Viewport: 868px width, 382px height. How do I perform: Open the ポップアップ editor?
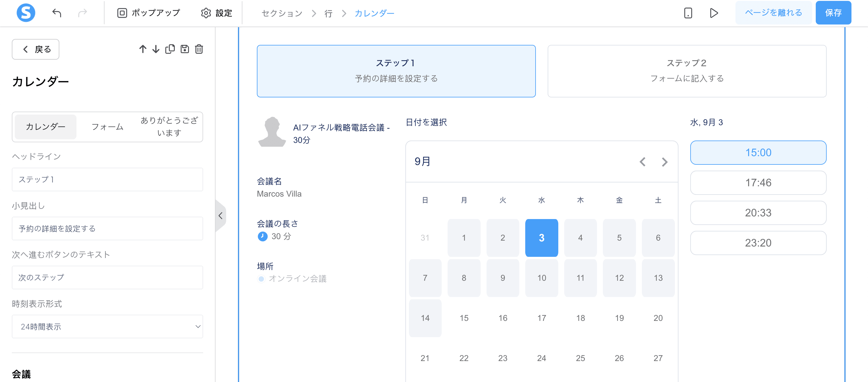coord(148,13)
